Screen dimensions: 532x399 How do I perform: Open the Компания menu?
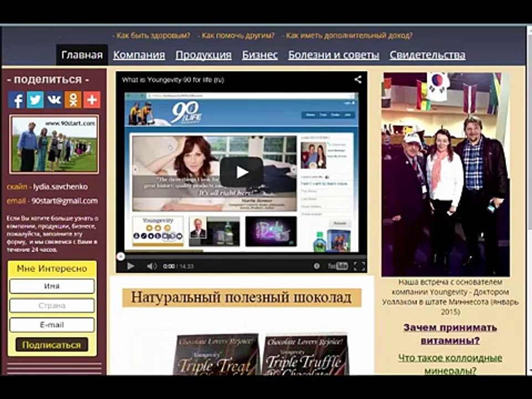point(139,55)
